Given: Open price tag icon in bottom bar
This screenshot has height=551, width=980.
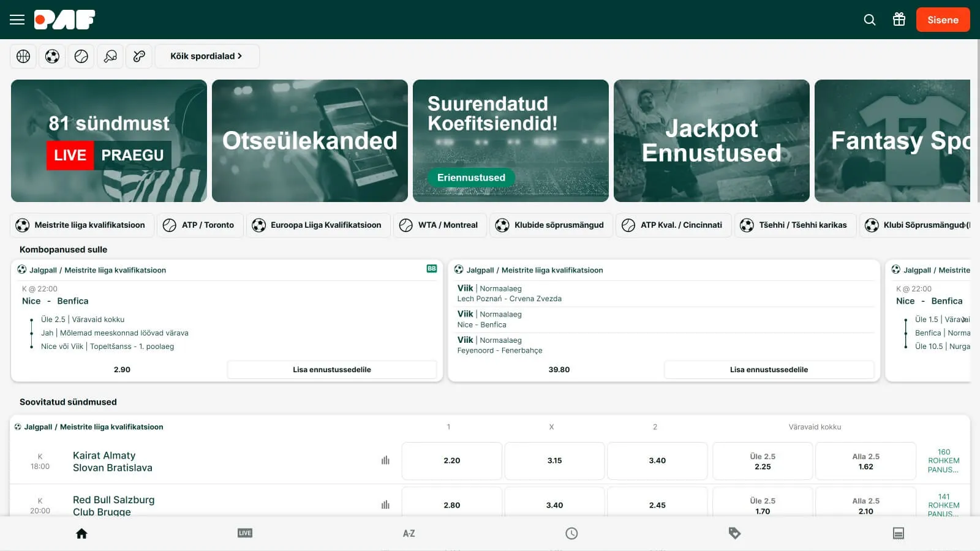Looking at the screenshot, I should tap(735, 533).
